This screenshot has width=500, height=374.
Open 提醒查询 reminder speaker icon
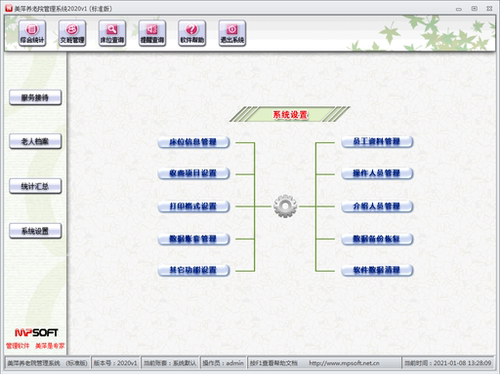click(152, 33)
